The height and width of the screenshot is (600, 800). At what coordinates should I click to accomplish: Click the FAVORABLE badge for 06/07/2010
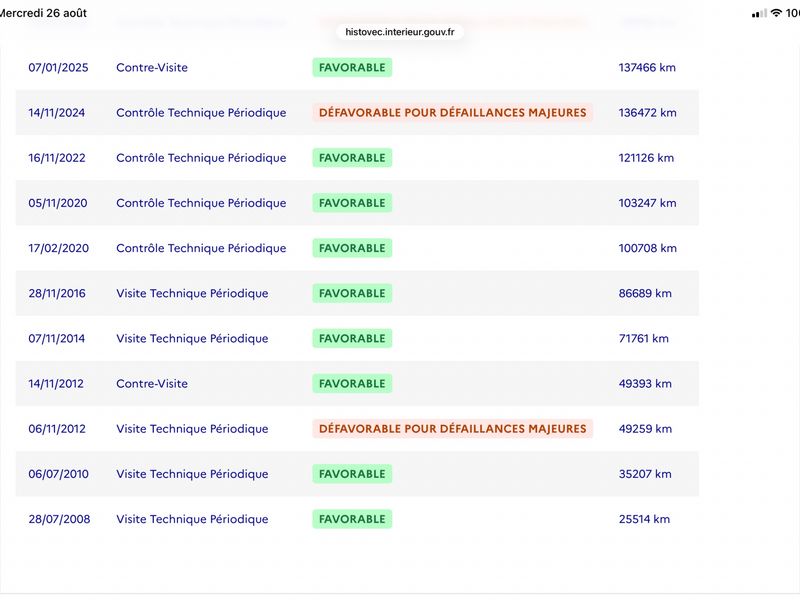[352, 474]
